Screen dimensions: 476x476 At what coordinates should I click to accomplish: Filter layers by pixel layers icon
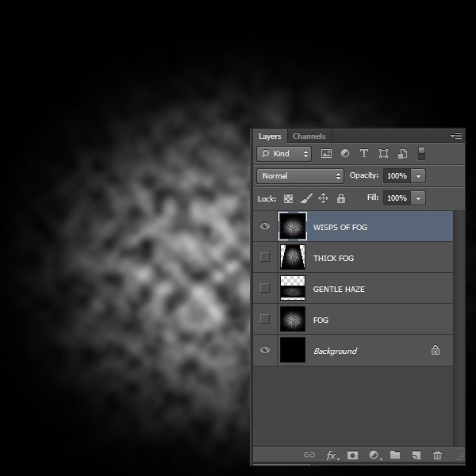326,154
